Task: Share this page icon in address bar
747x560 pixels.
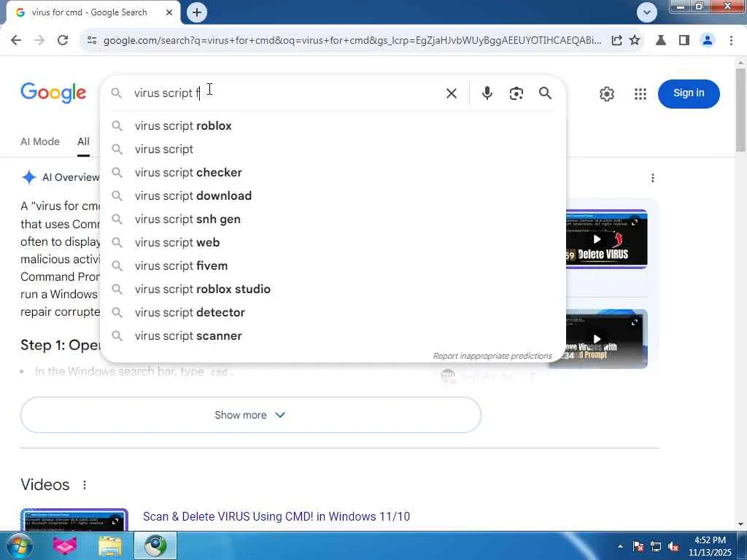Action: 616,41
